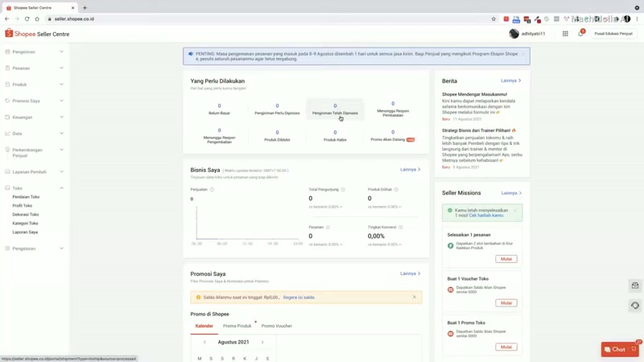Dismiss the PENTING announcement banner

pos(522,54)
